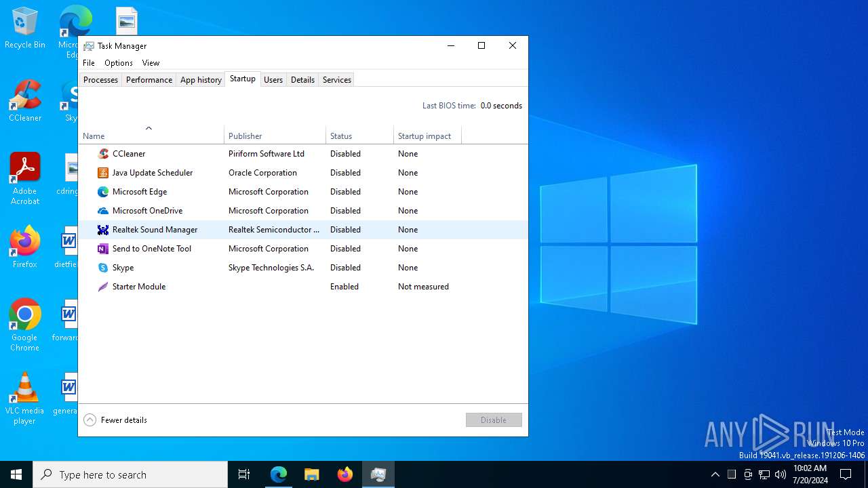Click 'None' impact in CCleaner row
Viewport: 868px width, 488px height.
point(408,154)
